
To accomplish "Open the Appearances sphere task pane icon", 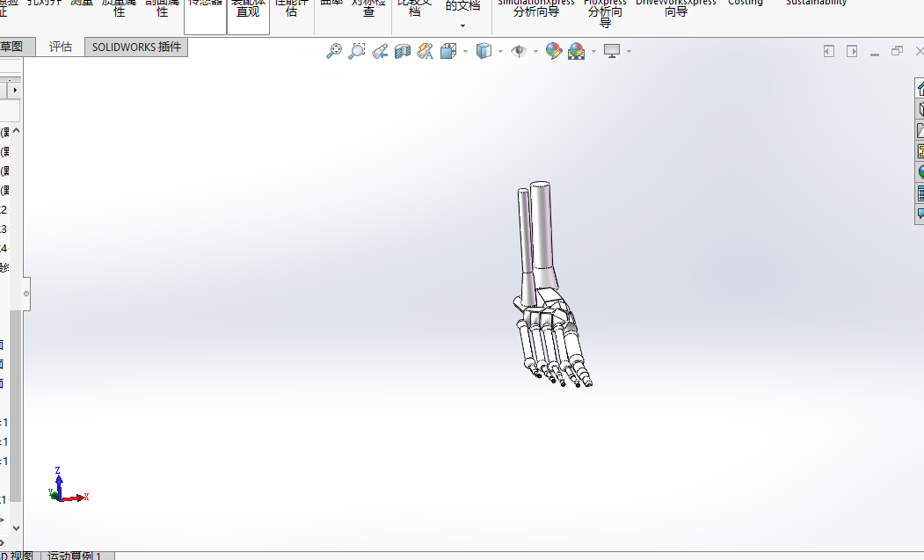I will (x=920, y=171).
